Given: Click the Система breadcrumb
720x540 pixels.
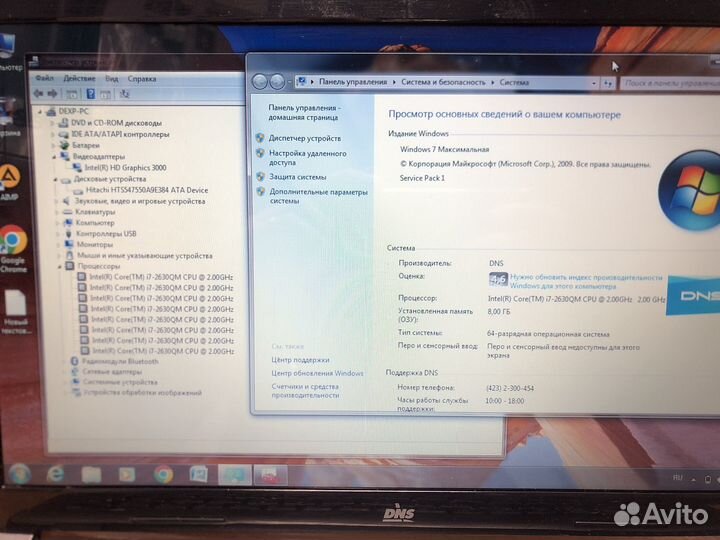Looking at the screenshot, I should [514, 83].
